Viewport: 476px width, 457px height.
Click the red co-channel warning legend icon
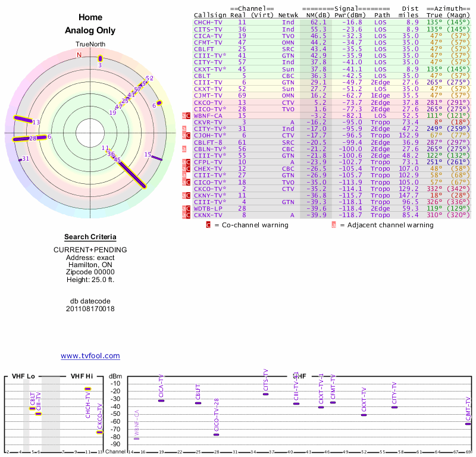pos(208,225)
